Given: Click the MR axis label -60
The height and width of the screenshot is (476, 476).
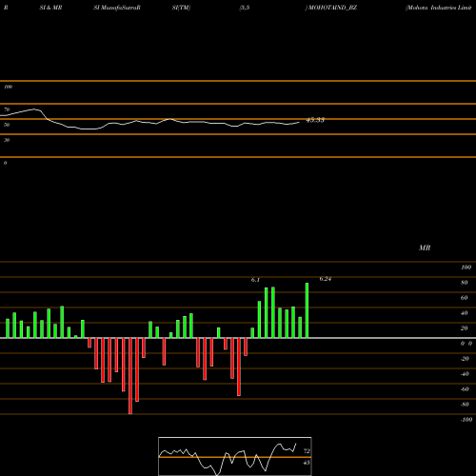Looking at the screenshot, I should point(465,389).
